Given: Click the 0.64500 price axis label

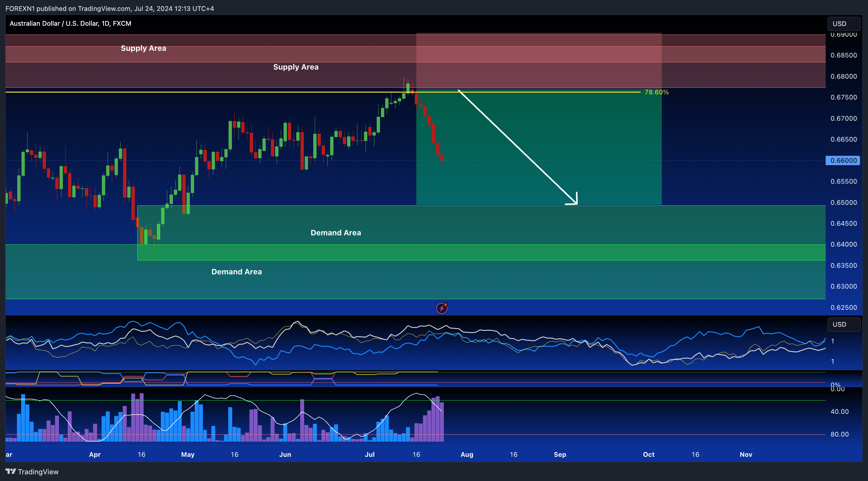Looking at the screenshot, I should [x=844, y=224].
